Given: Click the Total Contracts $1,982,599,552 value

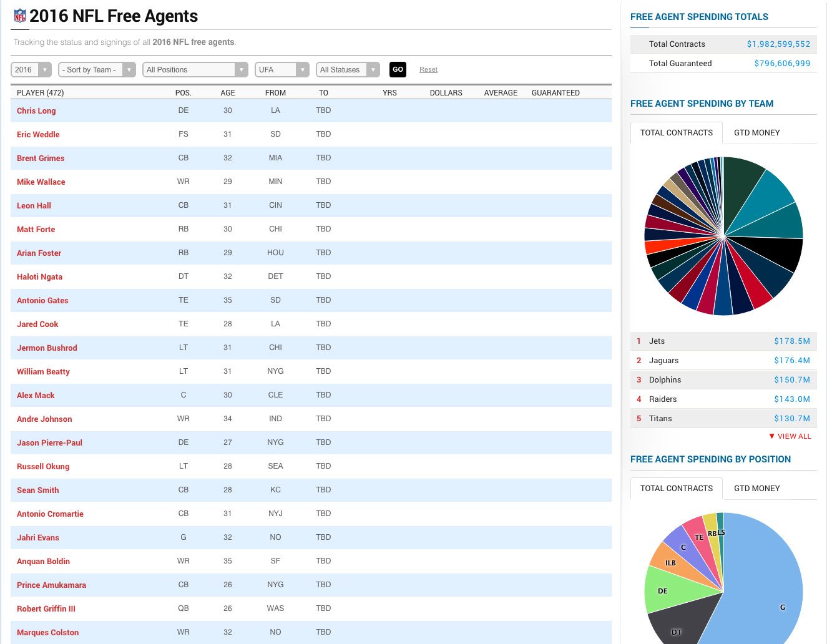Looking at the screenshot, I should 778,44.
